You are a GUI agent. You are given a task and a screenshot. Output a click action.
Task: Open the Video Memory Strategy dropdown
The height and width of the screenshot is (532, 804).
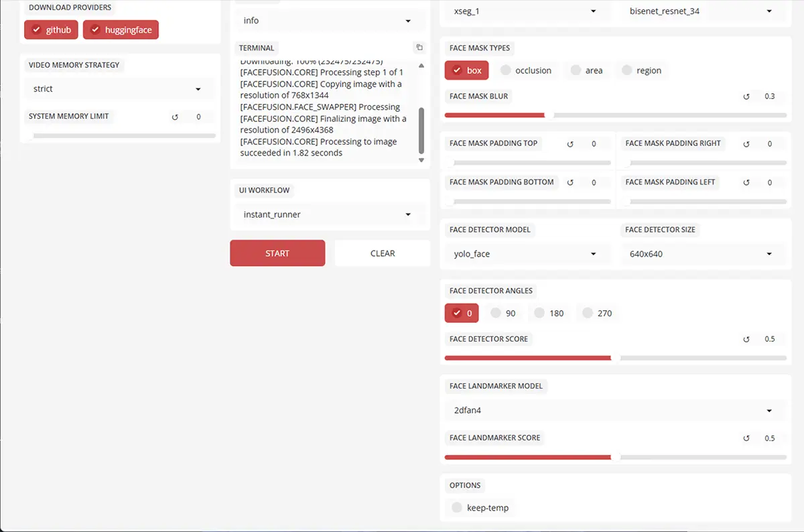click(118, 89)
